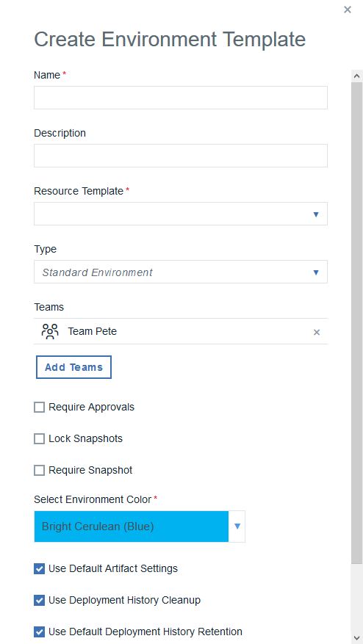Image resolution: width=363 pixels, height=644 pixels.
Task: Remove Team Pete from Teams list
Action: coord(317,332)
